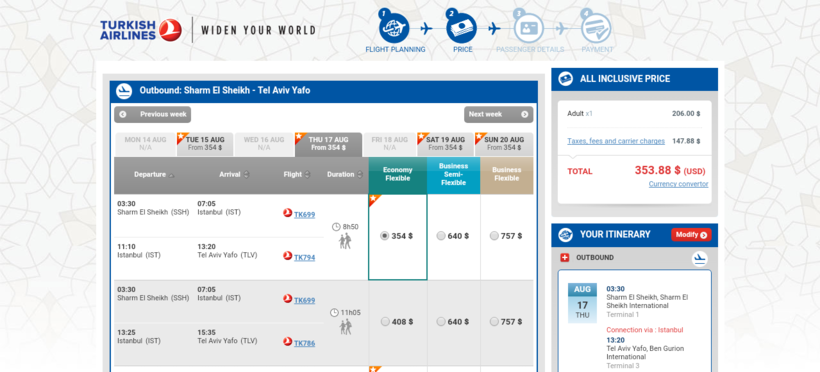Click the clock icon next to 8h50
Image resolution: width=820 pixels, height=372 pixels.
[x=336, y=227]
